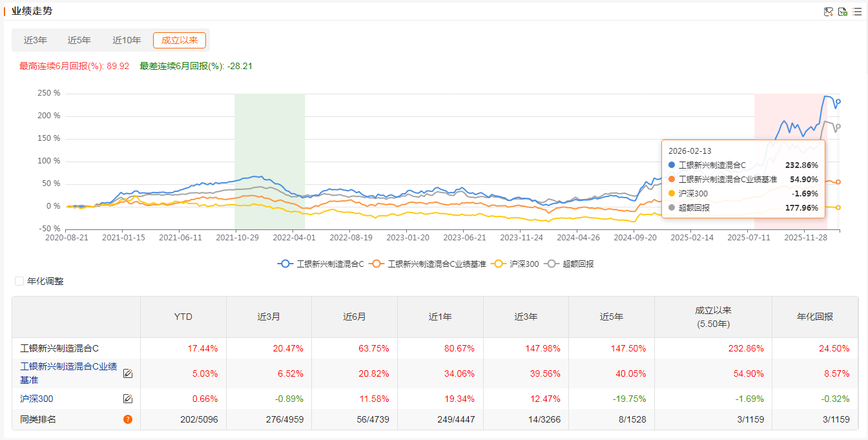868x440 pixels.
Task: Click the 沪深300 12.47% cell
Action: 545,399
